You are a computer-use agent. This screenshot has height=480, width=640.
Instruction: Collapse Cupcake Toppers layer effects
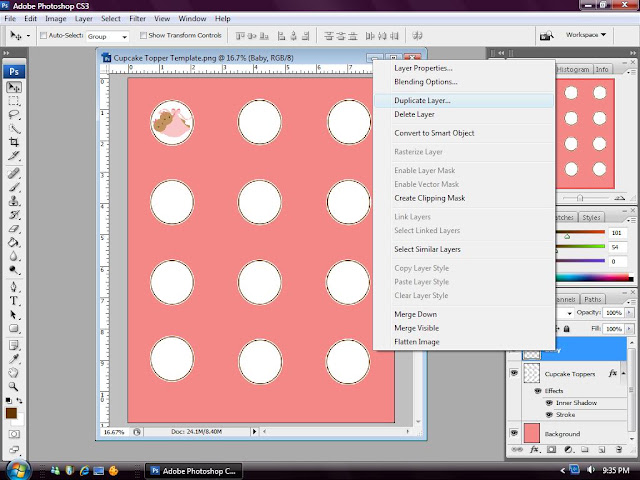623,373
